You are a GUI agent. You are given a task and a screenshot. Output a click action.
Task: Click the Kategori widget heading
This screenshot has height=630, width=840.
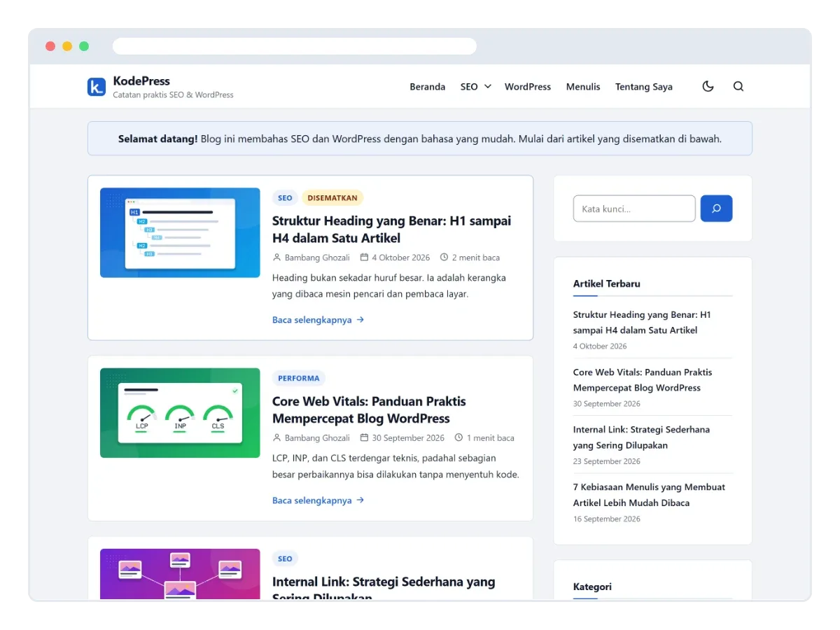coord(592,587)
